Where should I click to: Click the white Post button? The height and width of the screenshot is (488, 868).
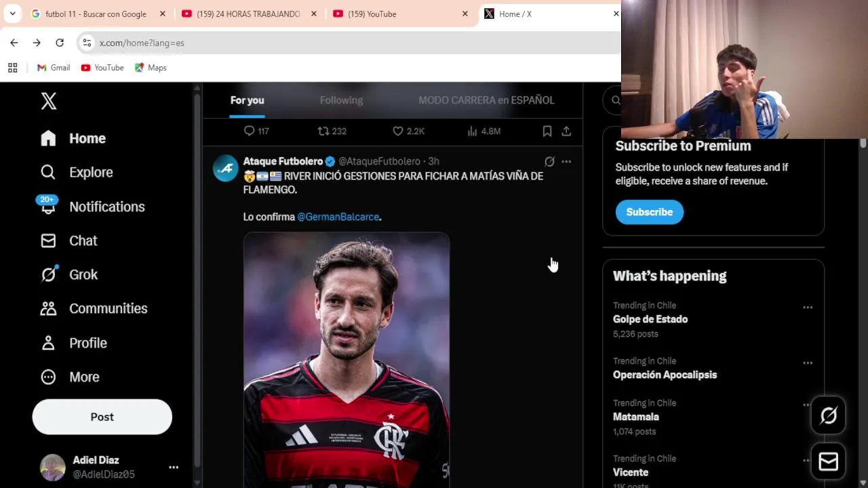tap(102, 417)
